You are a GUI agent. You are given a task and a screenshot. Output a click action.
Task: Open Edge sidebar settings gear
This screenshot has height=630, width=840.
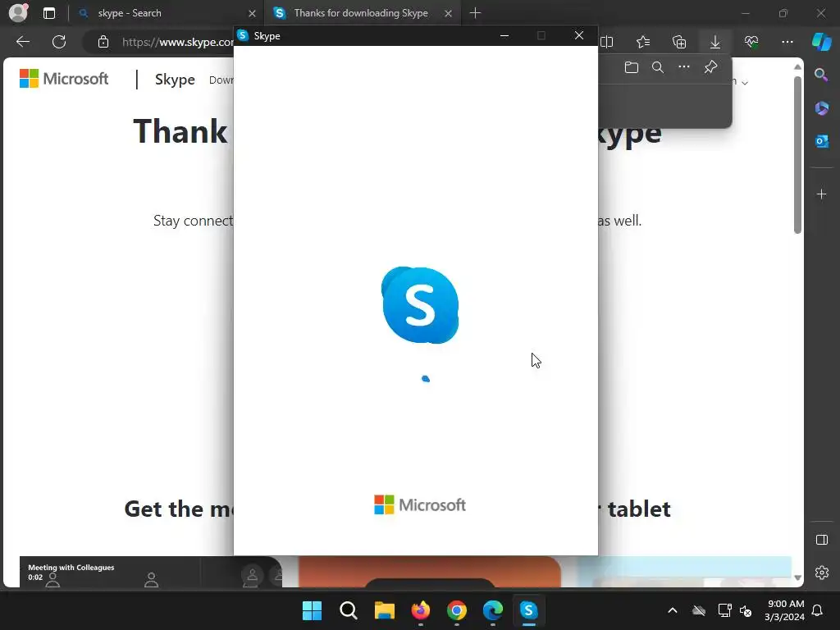822,573
